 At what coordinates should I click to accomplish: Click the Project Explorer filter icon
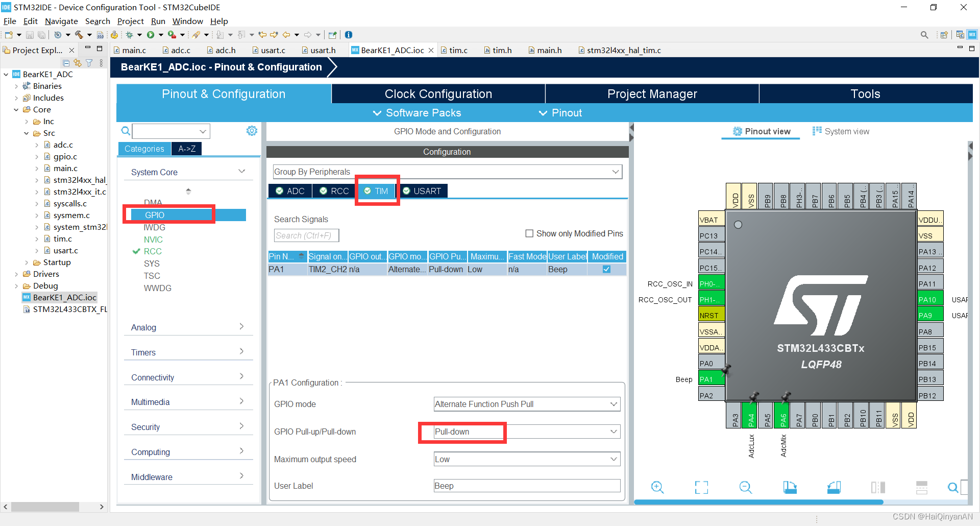(89, 63)
